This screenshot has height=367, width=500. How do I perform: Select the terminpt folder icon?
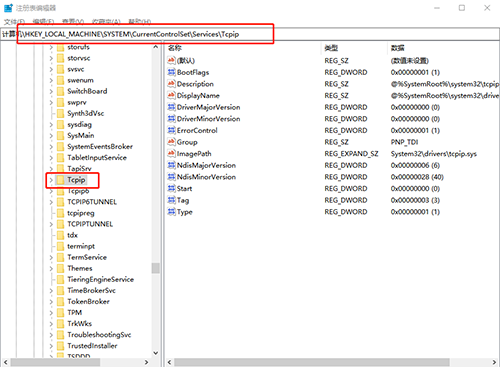coord(60,246)
